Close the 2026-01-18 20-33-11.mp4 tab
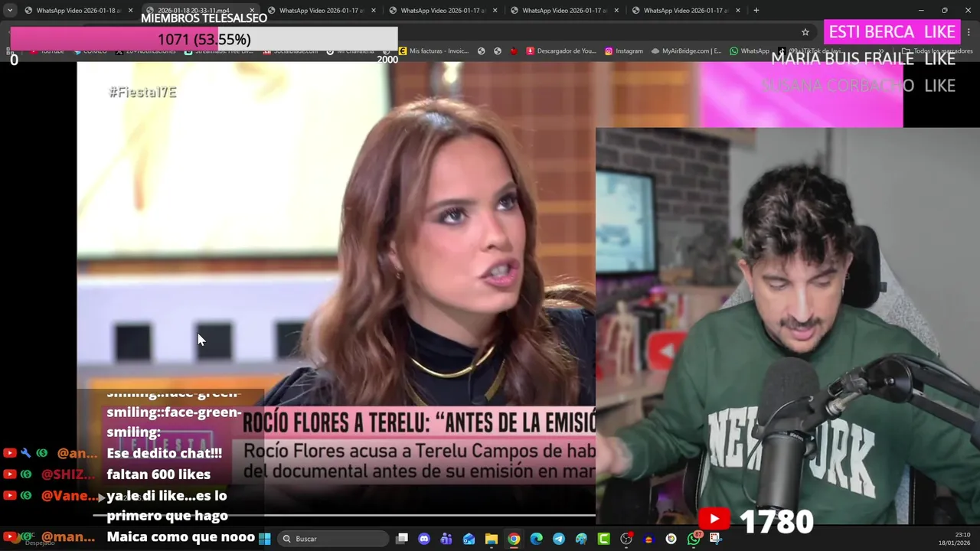Screen dimensions: 980x551 252,11
